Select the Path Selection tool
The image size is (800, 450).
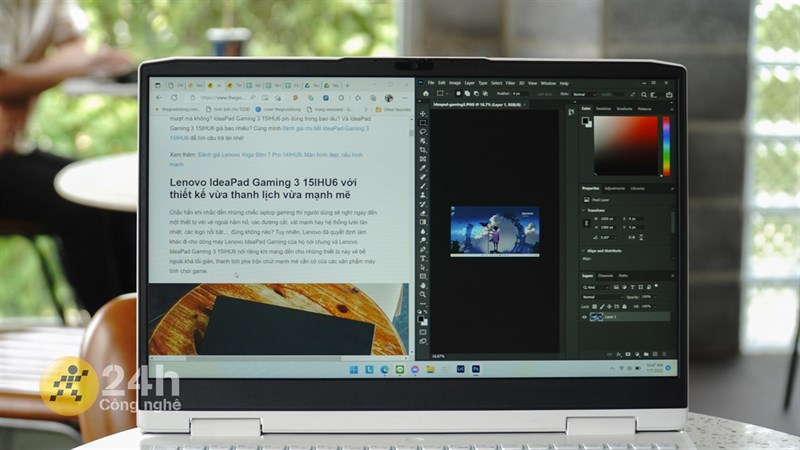click(x=423, y=267)
